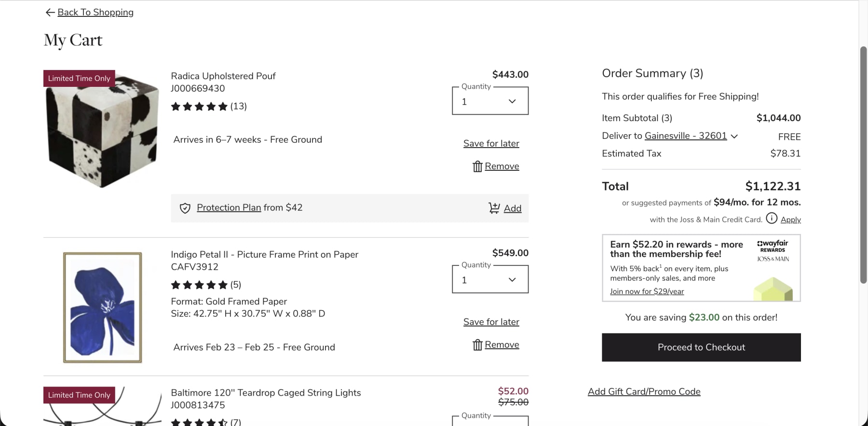
Task: Click the back arrow beside Back To Shopping
Action: click(x=50, y=12)
